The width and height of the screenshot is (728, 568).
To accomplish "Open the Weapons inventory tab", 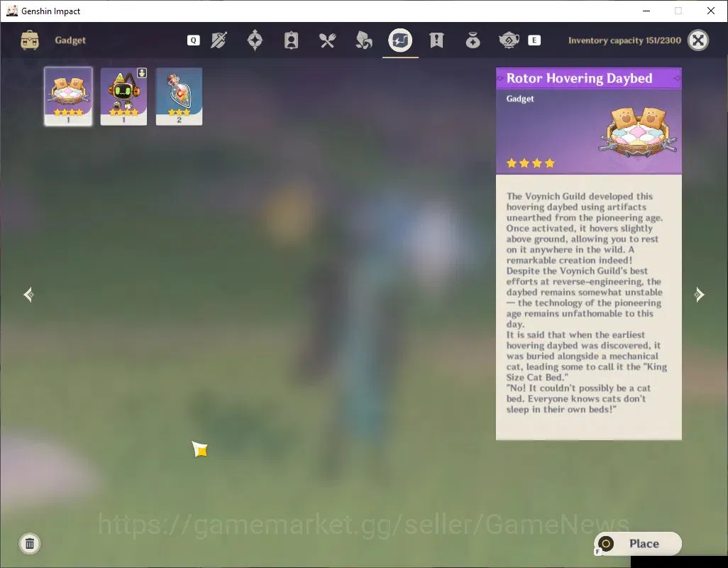I will click(219, 40).
